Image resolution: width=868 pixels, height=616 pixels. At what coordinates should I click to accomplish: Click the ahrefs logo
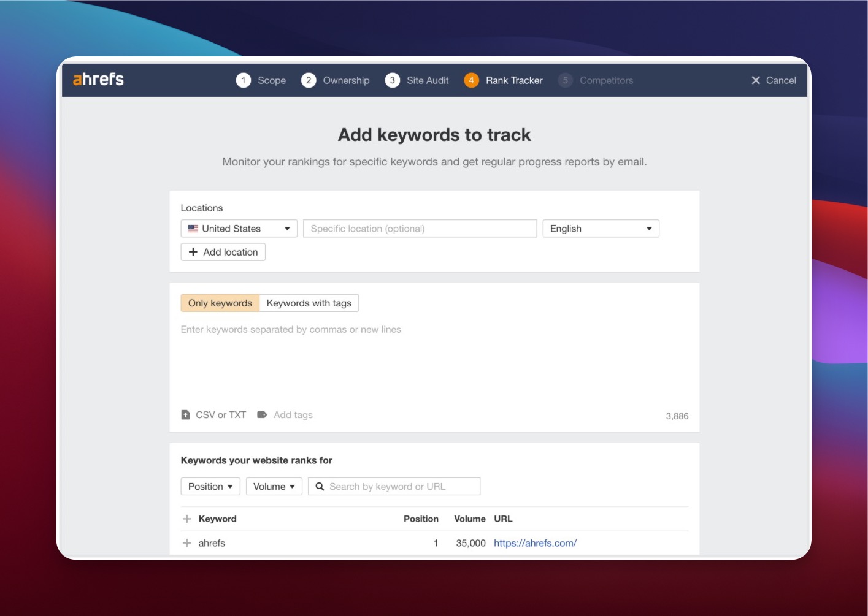pos(98,79)
